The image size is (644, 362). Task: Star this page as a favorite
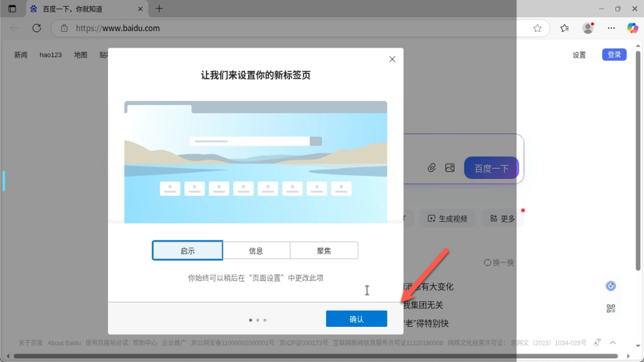point(537,28)
